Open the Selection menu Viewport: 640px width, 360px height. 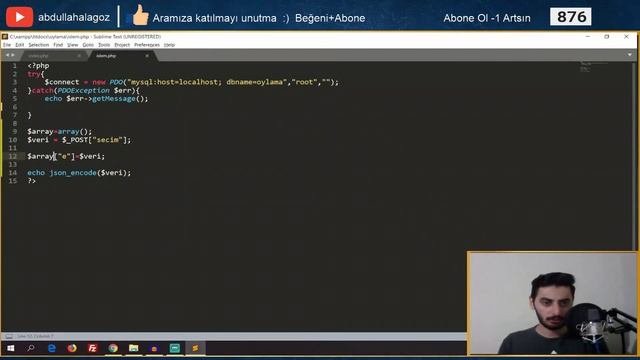[38, 45]
